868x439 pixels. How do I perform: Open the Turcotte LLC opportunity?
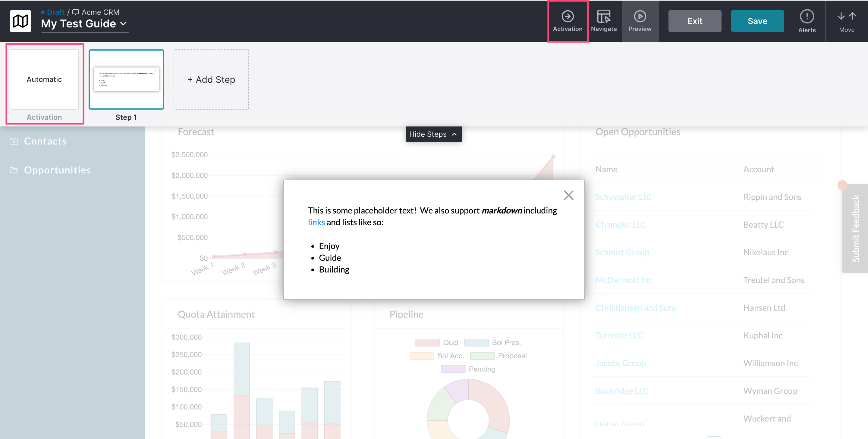pos(619,335)
